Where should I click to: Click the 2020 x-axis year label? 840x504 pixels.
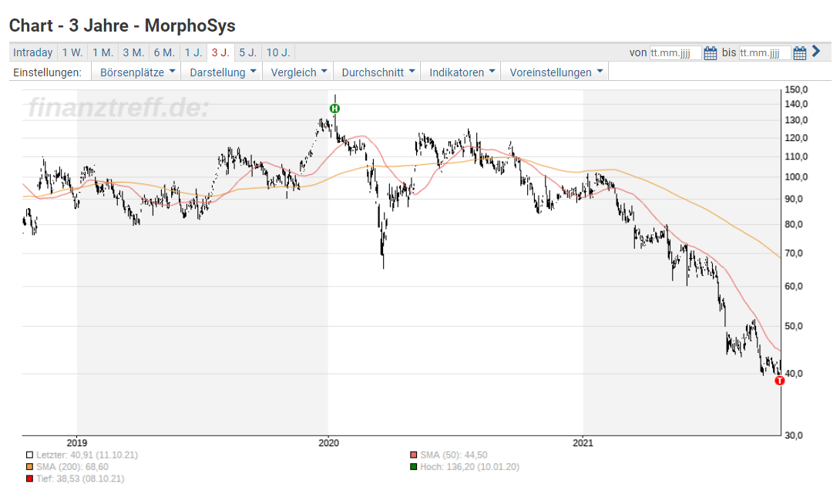(328, 443)
